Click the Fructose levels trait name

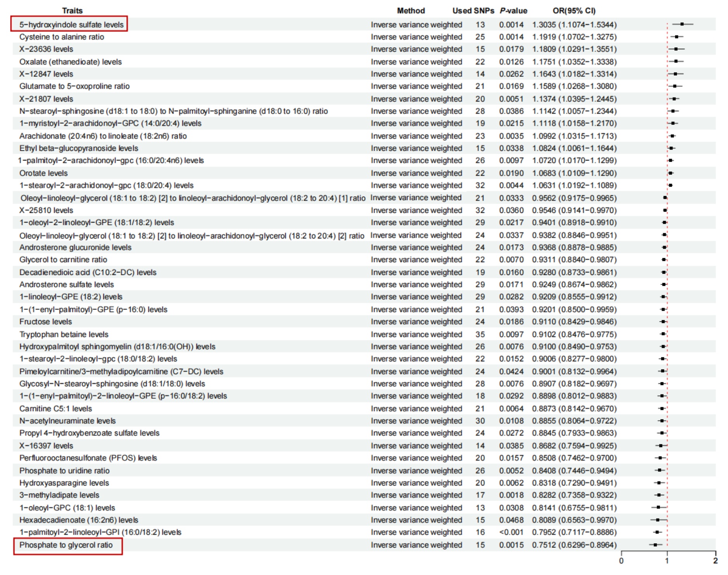(46, 322)
